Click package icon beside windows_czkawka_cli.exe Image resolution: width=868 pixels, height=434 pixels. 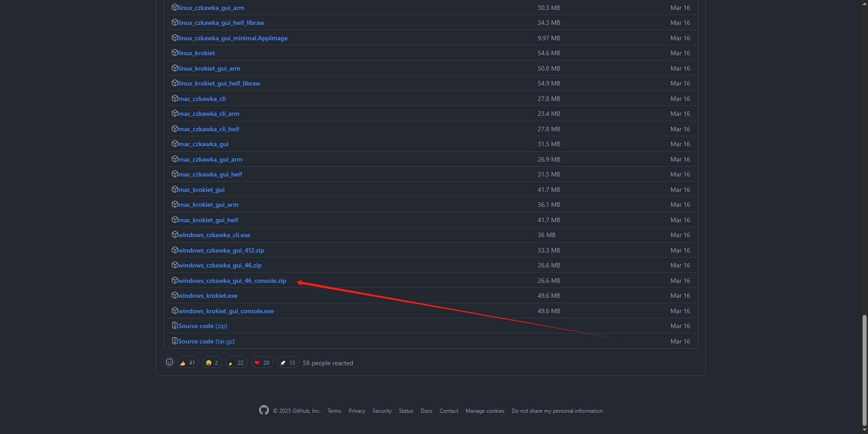[x=175, y=234]
